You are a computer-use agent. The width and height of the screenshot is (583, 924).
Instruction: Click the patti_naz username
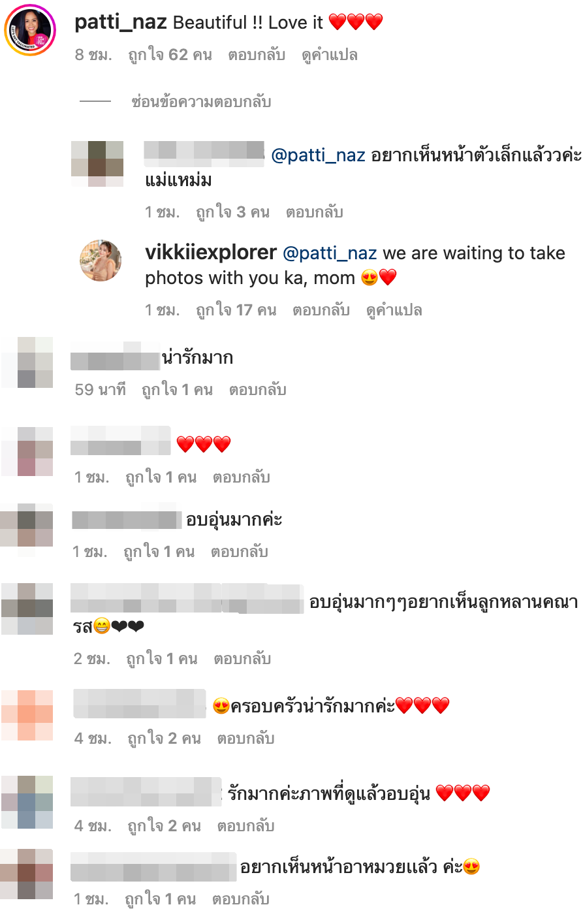(x=121, y=22)
